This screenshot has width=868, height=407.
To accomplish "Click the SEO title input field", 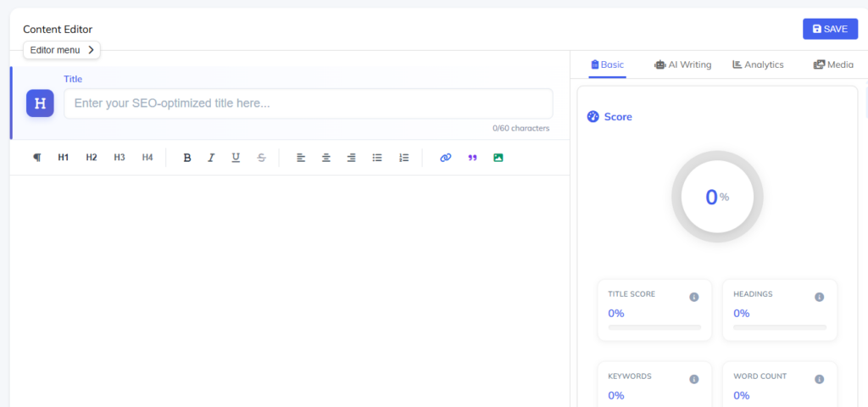I will pyautogui.click(x=308, y=103).
